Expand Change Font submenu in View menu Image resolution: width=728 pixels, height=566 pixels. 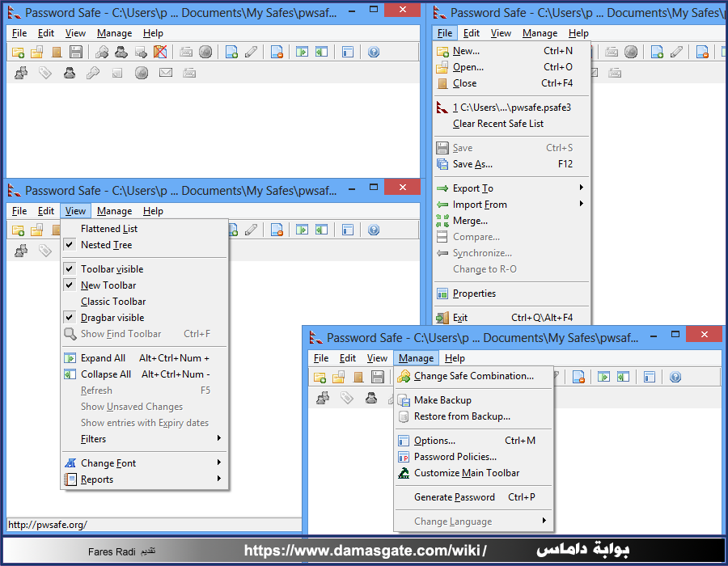(x=145, y=463)
